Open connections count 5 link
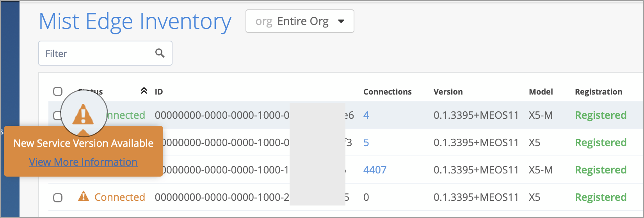The width and height of the screenshot is (644, 218). tap(366, 143)
